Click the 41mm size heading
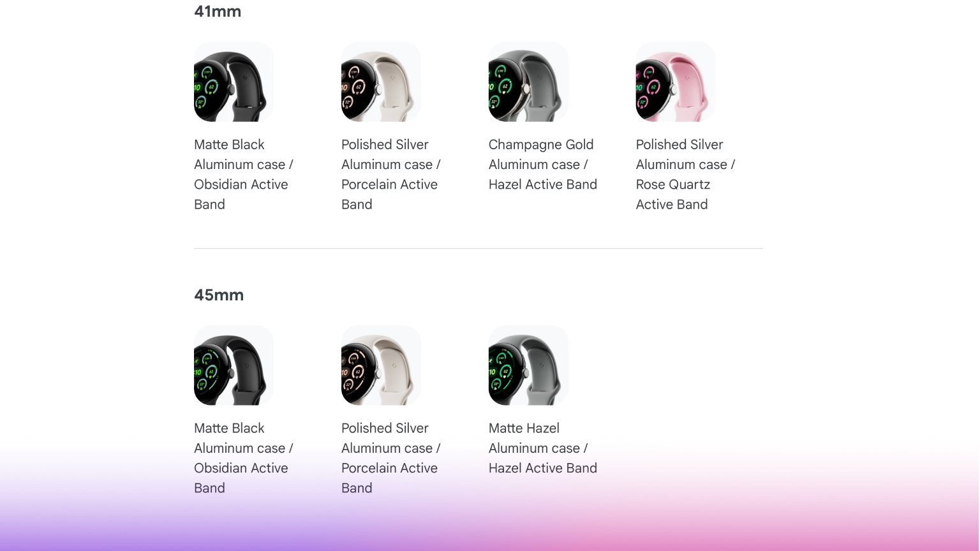The height and width of the screenshot is (551, 980). pos(218,11)
